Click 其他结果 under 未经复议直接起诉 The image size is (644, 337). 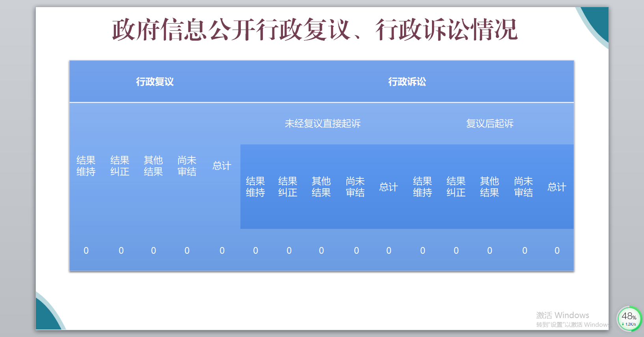coord(321,187)
